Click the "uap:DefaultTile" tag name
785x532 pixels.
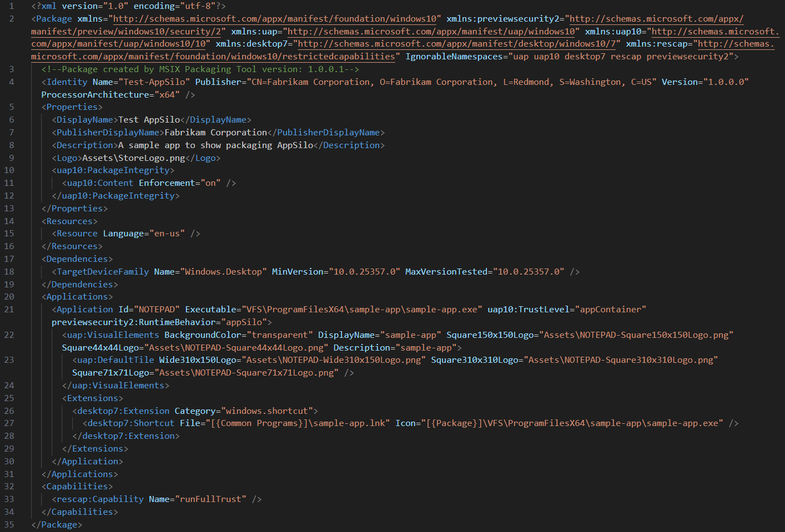pos(115,360)
